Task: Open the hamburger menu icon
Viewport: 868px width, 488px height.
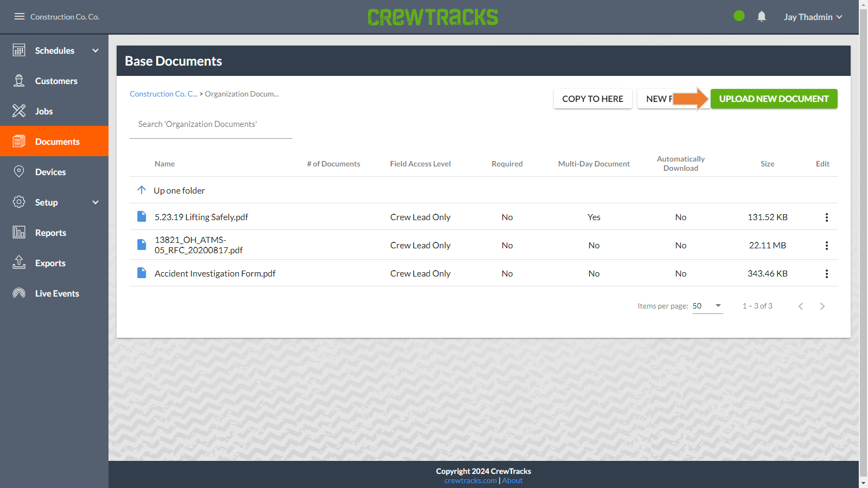Action: [20, 16]
